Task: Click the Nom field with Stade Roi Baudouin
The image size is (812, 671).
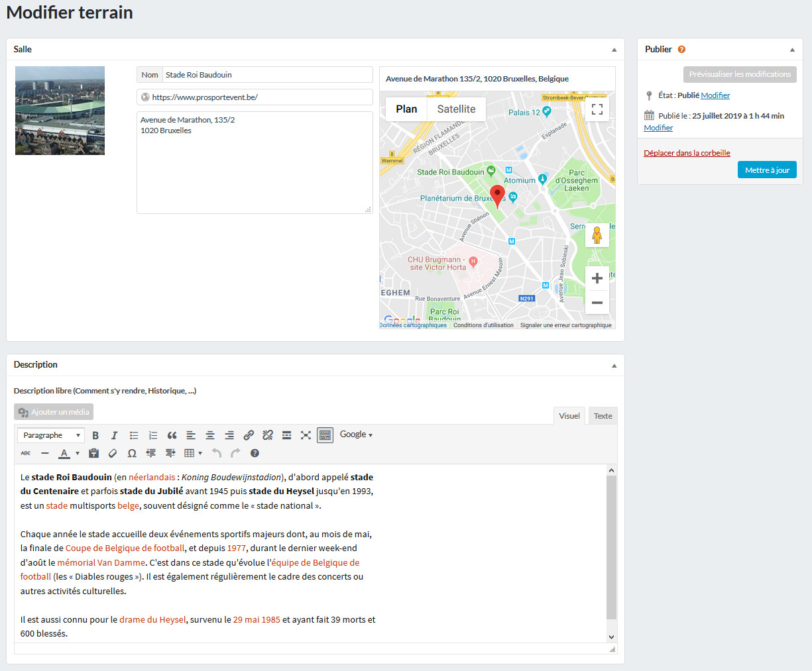Action: click(268, 75)
